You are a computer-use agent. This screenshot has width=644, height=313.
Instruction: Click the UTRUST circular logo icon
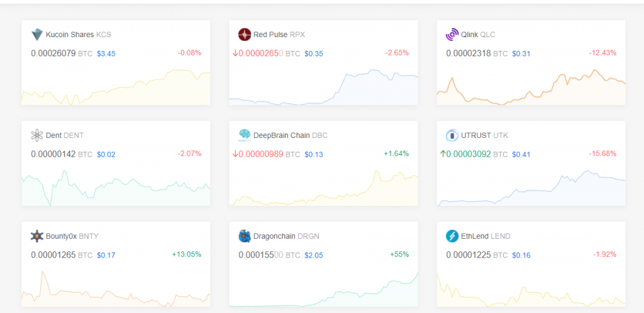452,135
